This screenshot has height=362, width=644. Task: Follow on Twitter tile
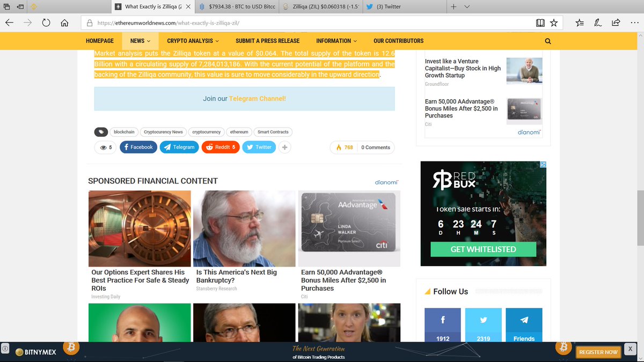[x=484, y=325]
